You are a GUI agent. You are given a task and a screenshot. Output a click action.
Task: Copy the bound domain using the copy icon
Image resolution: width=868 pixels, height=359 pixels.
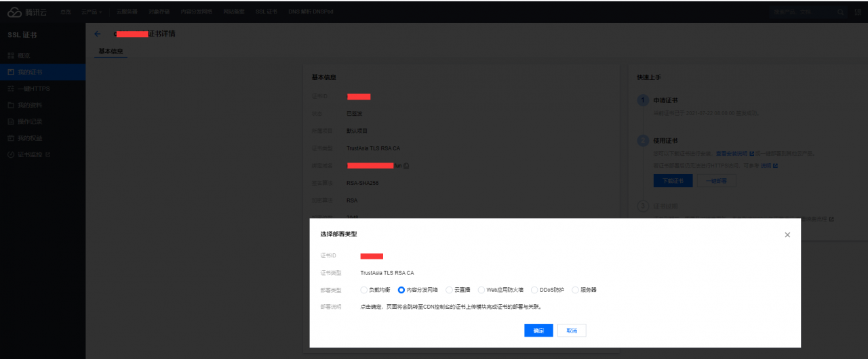(x=406, y=166)
